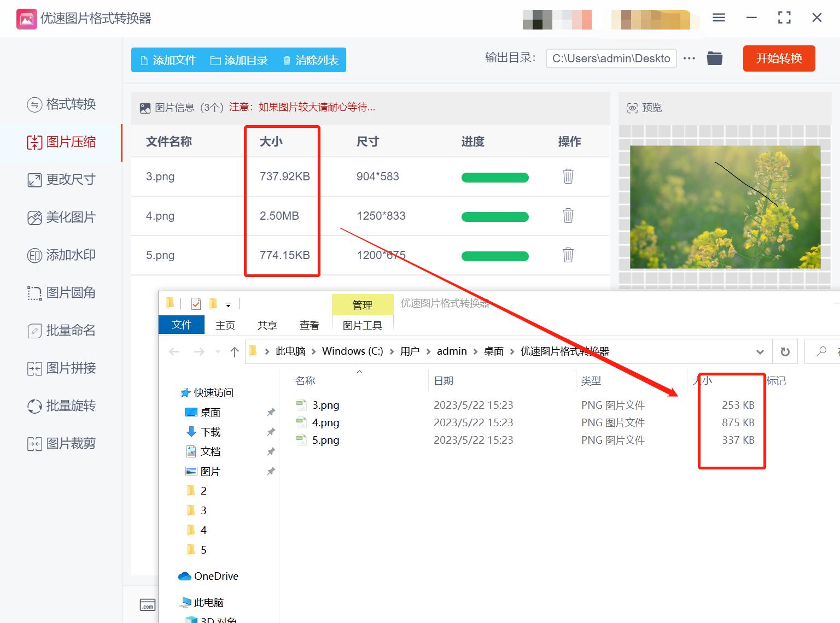Select the 图片圆角 tool
The width and height of the screenshot is (840, 623).
pyautogui.click(x=61, y=293)
